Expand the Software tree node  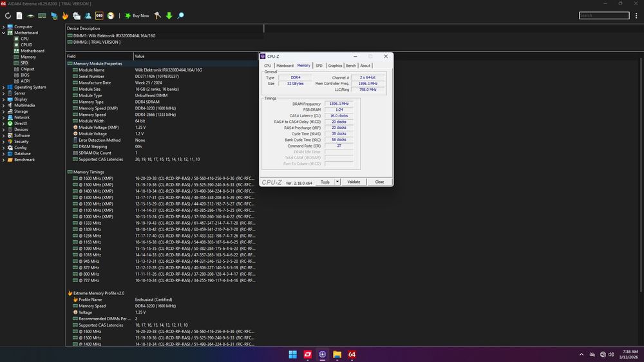[x=4, y=136]
